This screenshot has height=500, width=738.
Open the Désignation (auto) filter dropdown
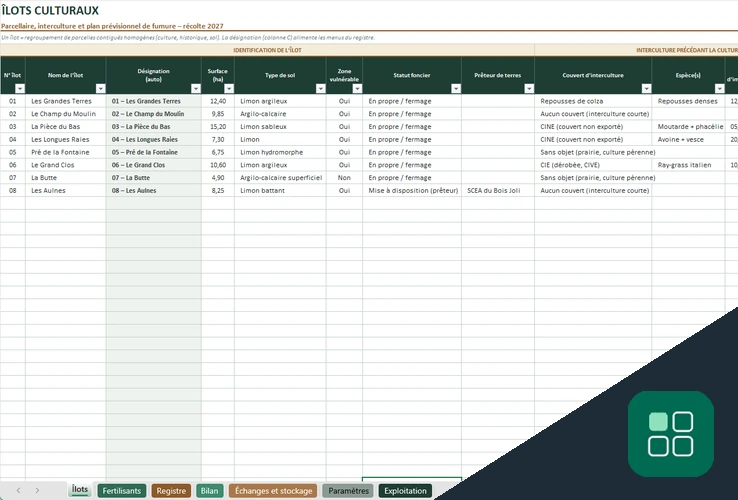click(x=196, y=89)
